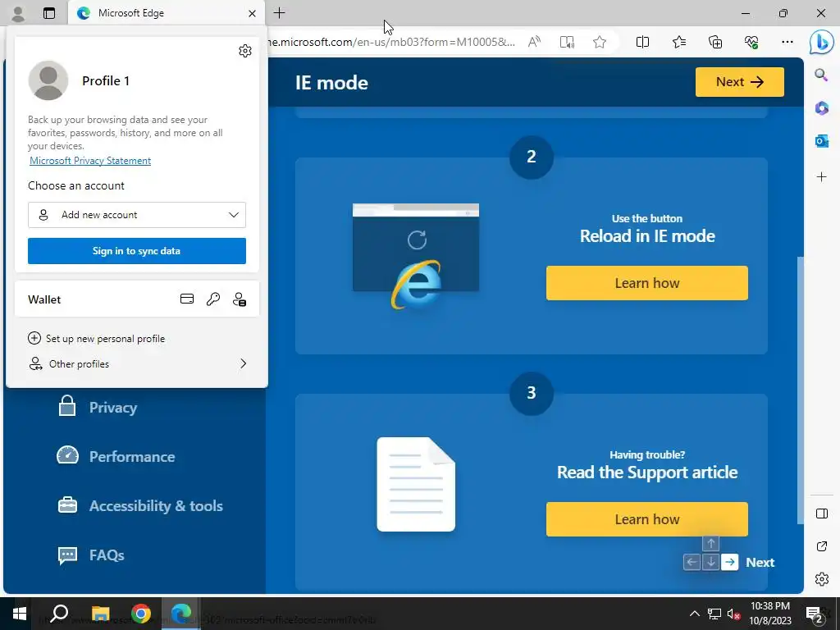Close the Microsoft Edge tab
The width and height of the screenshot is (840, 630).
pos(253,13)
